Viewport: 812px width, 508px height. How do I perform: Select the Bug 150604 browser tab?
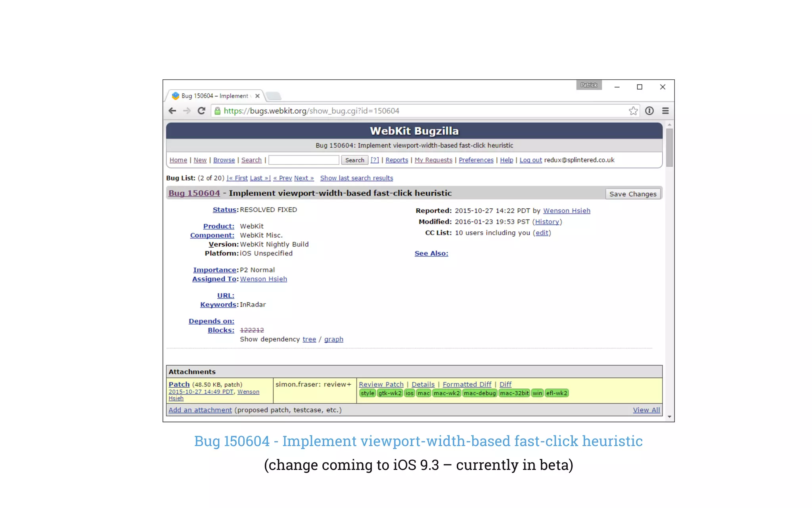point(214,96)
